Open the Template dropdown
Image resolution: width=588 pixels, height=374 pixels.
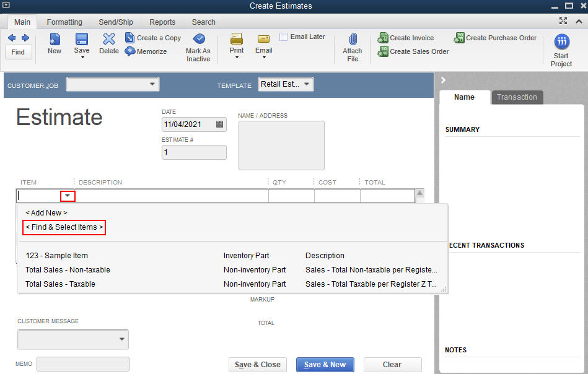(286, 84)
